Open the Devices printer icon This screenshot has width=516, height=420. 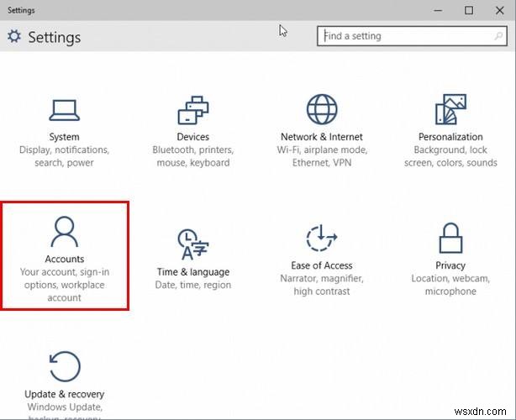click(193, 110)
